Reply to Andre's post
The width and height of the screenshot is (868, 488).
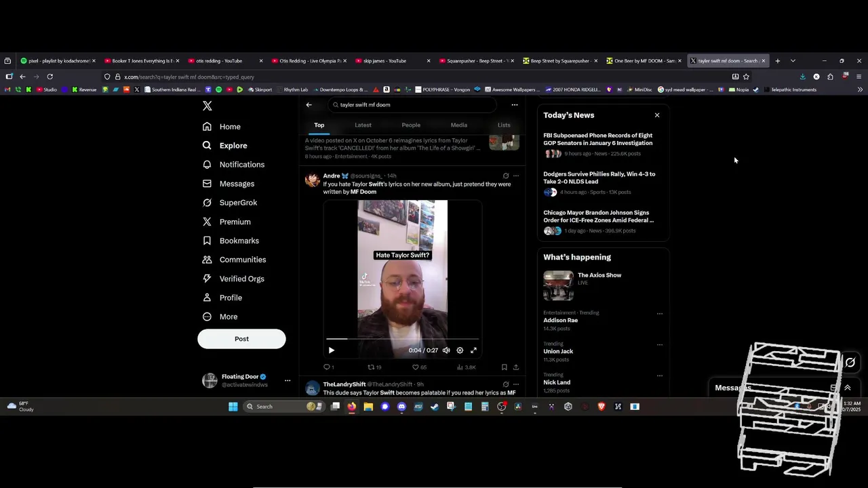pos(328,367)
